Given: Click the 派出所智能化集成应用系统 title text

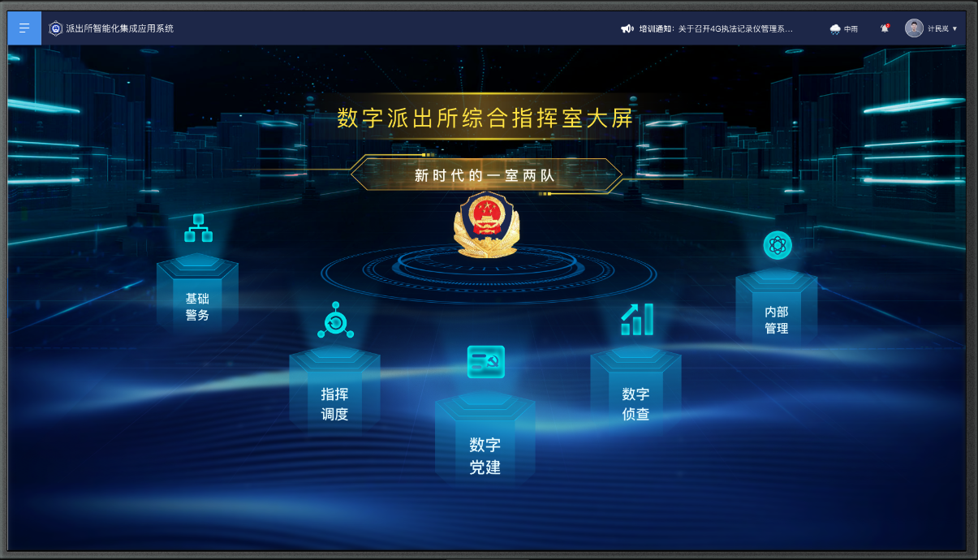Looking at the screenshot, I should coord(120,28).
